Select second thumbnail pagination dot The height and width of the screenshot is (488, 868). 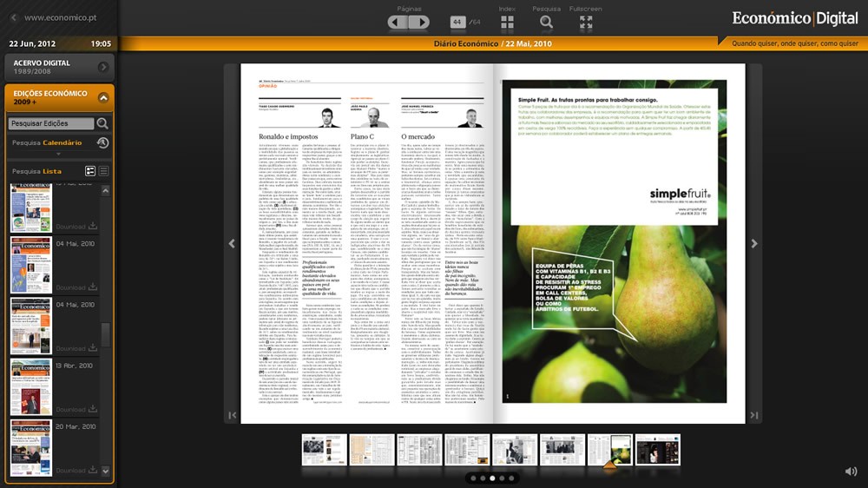point(483,478)
